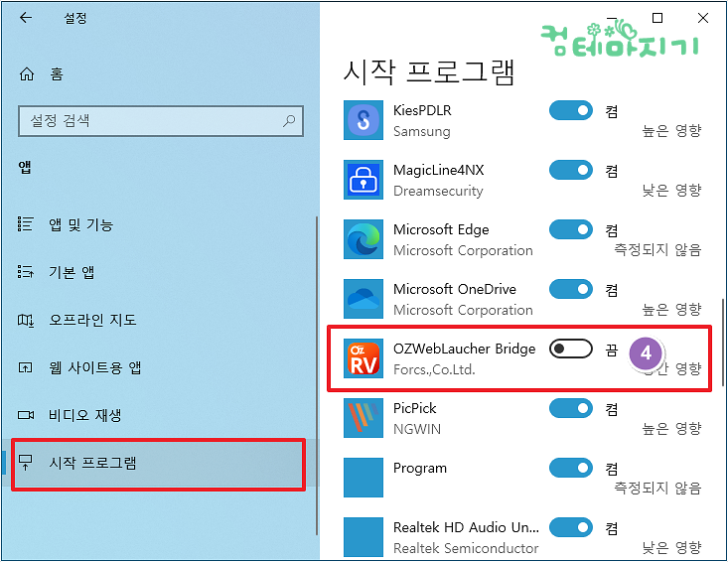The height and width of the screenshot is (562, 728).
Task: Click the Realtek HD Audio name
Action: coord(466,527)
